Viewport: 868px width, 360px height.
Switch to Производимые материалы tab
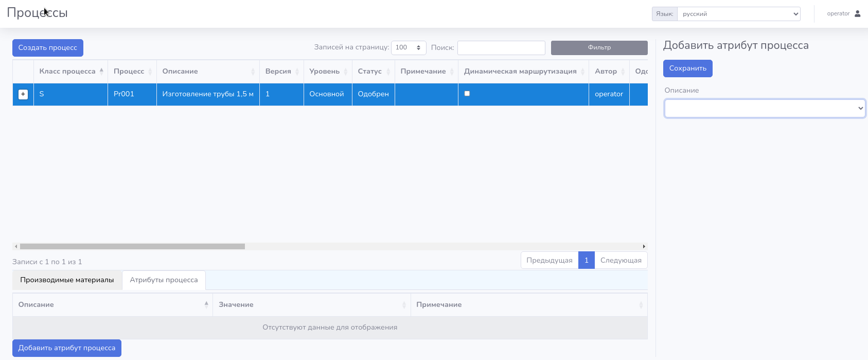click(x=67, y=280)
